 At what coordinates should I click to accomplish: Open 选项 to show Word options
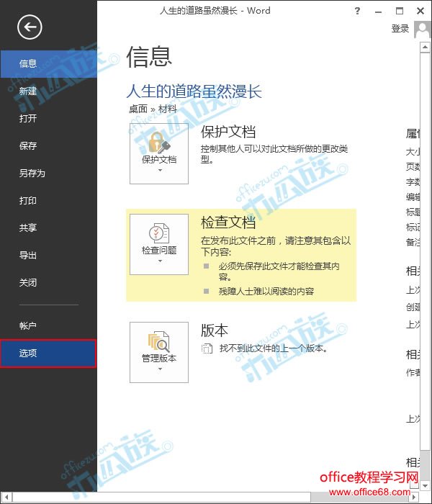(x=48, y=354)
